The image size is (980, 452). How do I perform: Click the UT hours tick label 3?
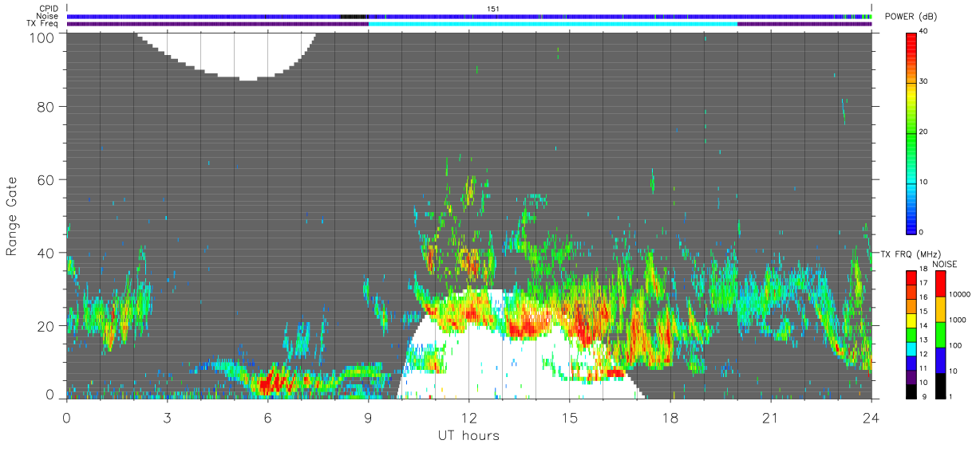[167, 417]
